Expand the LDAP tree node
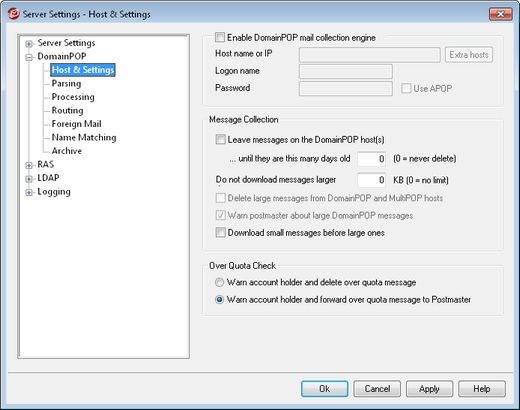Image resolution: width=520 pixels, height=410 pixels. [29, 179]
